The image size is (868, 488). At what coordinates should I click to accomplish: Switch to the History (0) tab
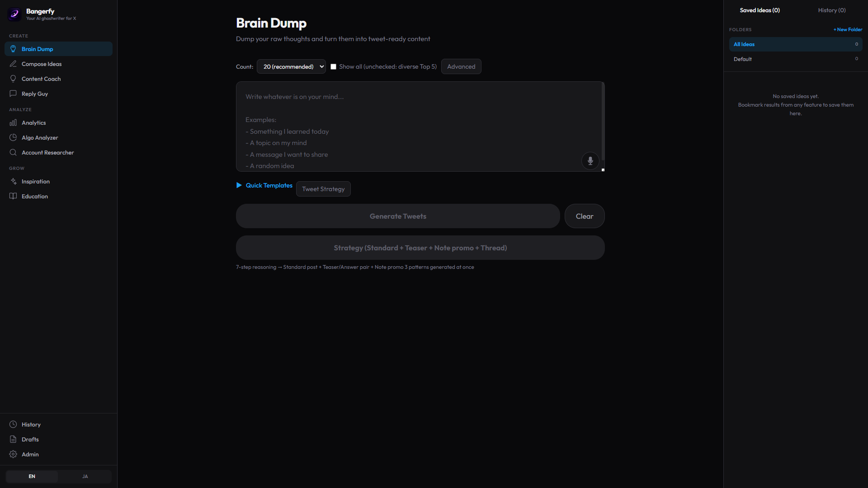click(x=831, y=10)
